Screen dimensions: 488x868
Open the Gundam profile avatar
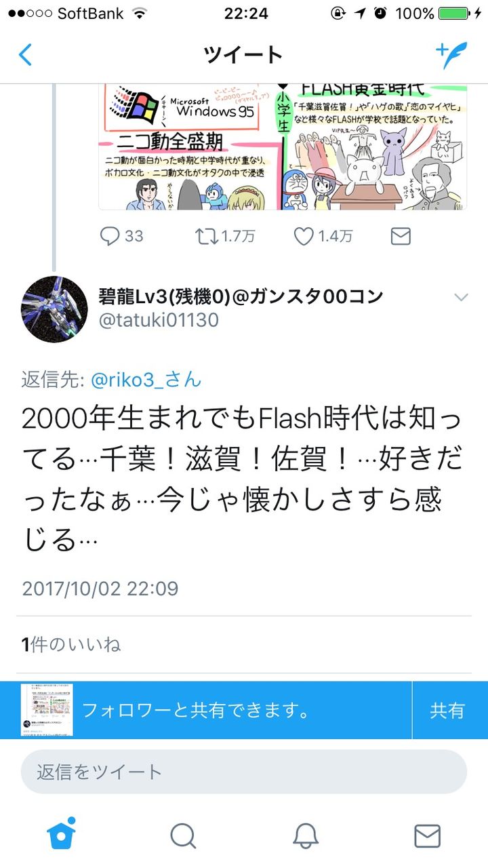point(54,309)
